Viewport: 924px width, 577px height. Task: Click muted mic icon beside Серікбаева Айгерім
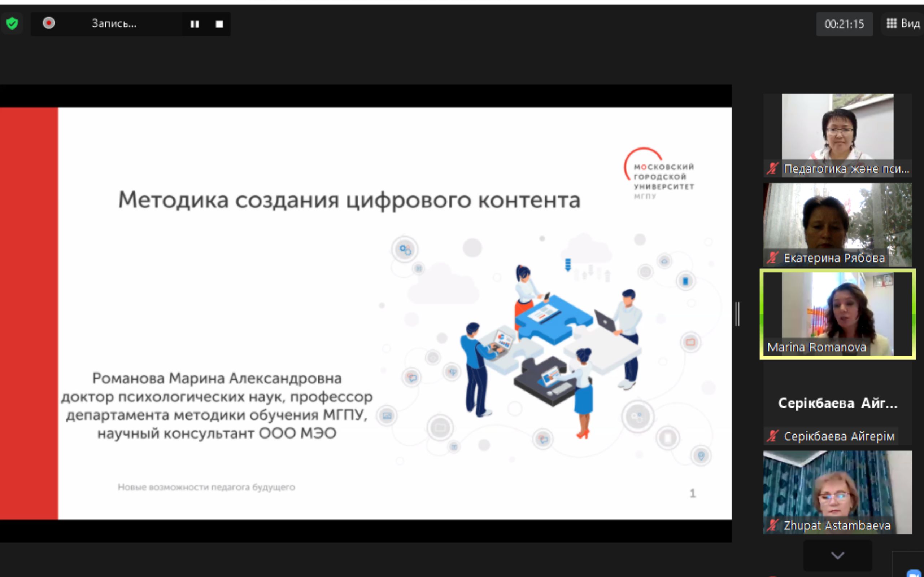(x=772, y=436)
